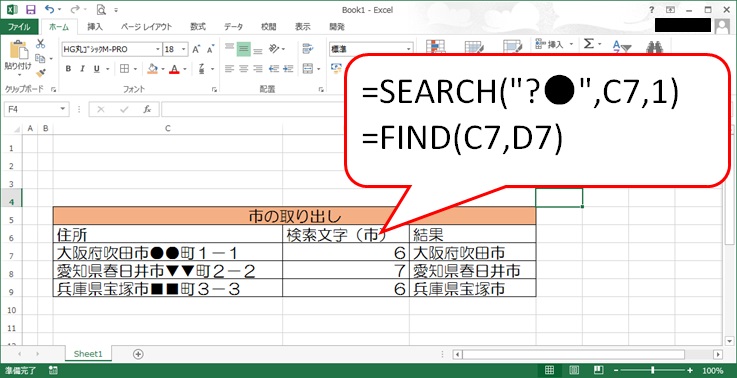737x378 pixels.
Task: Click the Paste clipboard icon
Action: 19,50
